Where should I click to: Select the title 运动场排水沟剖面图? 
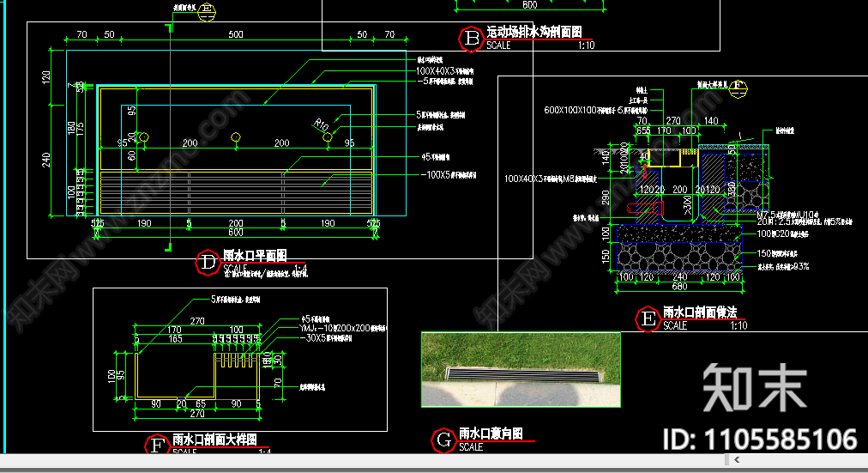[x=534, y=32]
